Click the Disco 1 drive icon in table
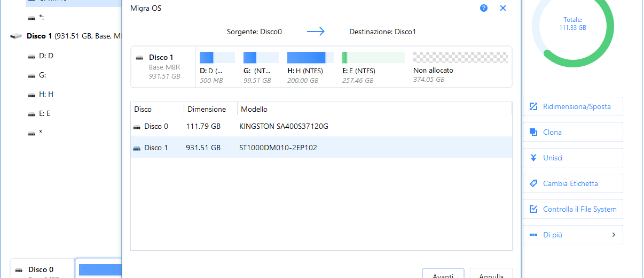Image resolution: width=644 pixels, height=278 pixels. [137, 148]
